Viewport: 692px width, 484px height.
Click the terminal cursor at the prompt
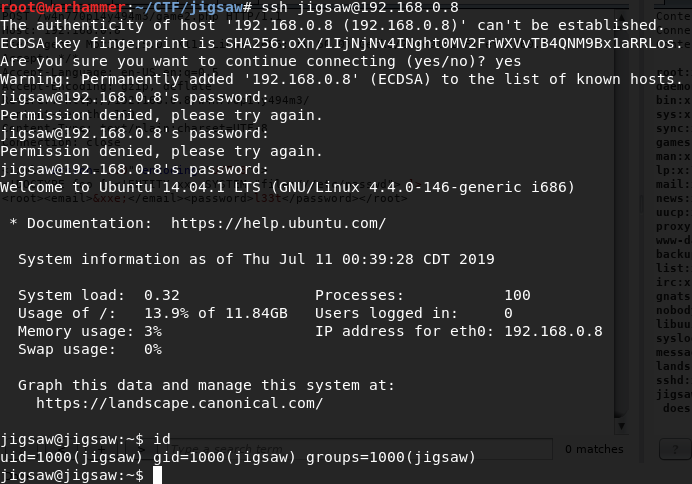157,476
